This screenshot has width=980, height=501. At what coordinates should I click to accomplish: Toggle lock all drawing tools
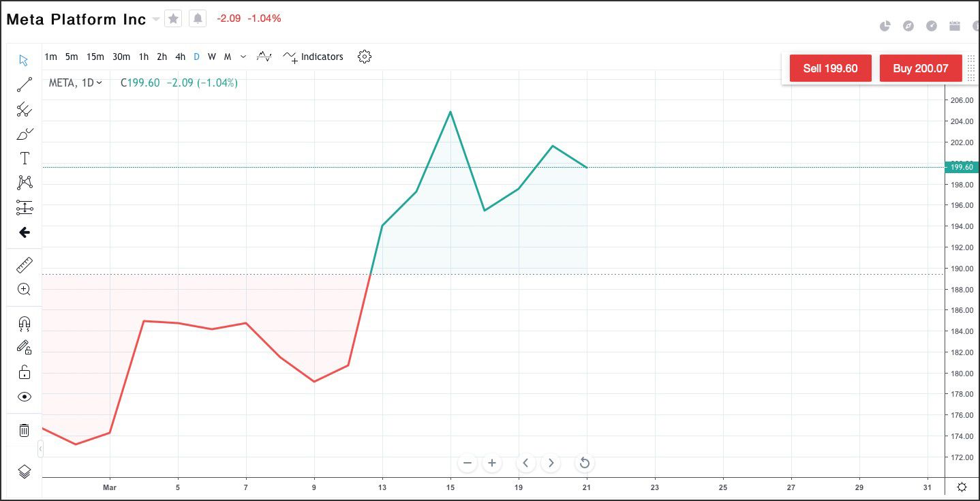point(25,372)
